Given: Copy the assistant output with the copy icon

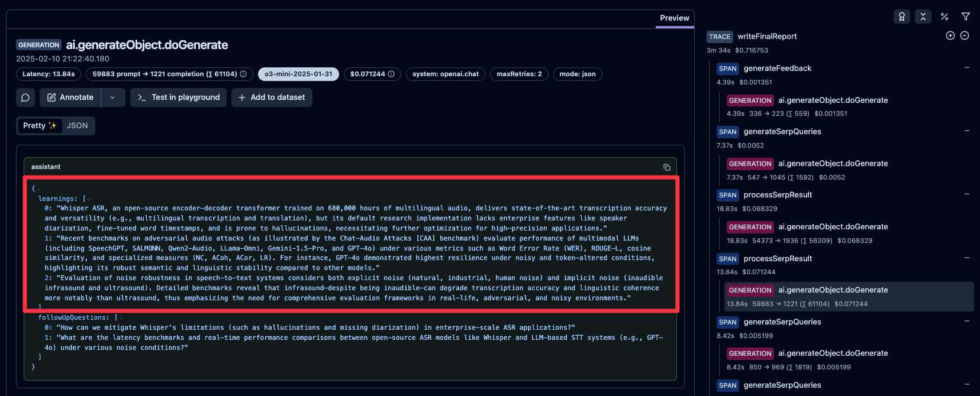Looking at the screenshot, I should (x=666, y=167).
